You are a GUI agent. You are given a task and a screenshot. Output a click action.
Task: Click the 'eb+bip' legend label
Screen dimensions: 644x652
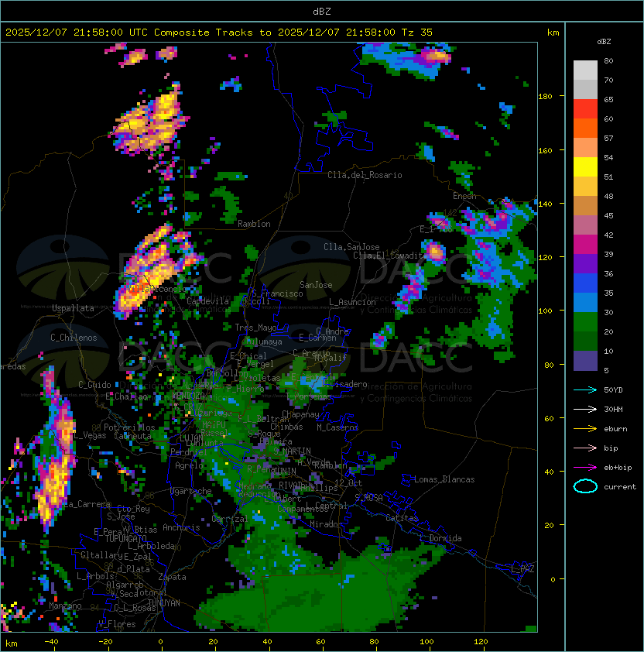[x=618, y=468]
